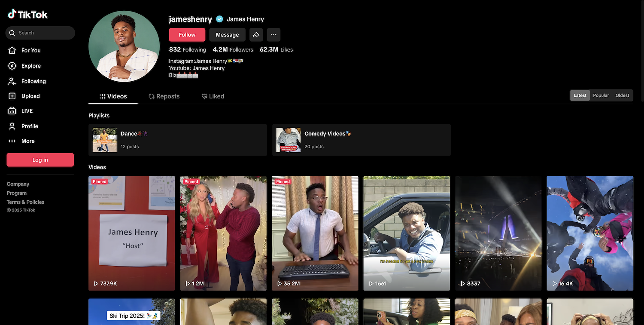Follow the jameshenry account
This screenshot has width=644, height=325.
187,35
